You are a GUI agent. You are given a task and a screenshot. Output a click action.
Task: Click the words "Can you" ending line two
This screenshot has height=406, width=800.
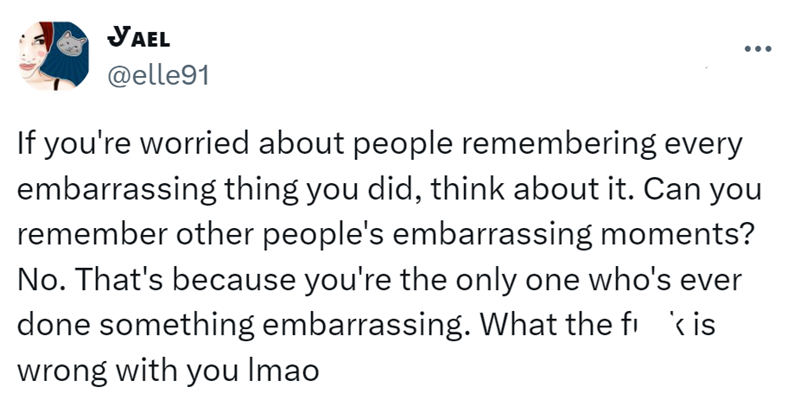pos(702,191)
